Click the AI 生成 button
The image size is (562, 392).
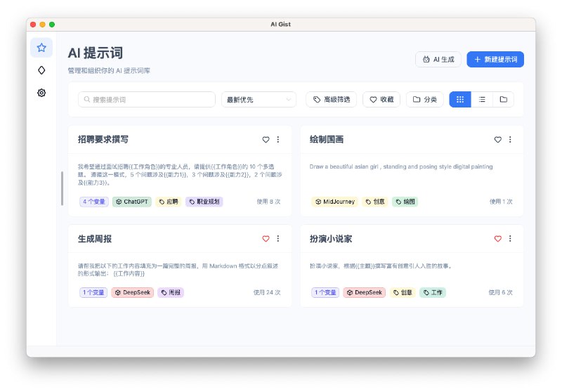[438, 60]
